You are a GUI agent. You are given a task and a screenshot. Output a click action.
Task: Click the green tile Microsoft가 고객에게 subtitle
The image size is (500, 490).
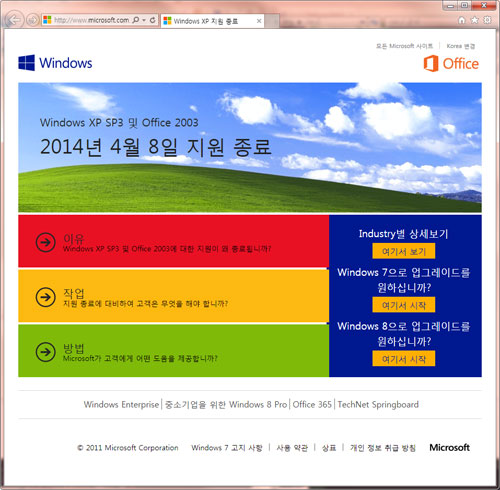140,358
